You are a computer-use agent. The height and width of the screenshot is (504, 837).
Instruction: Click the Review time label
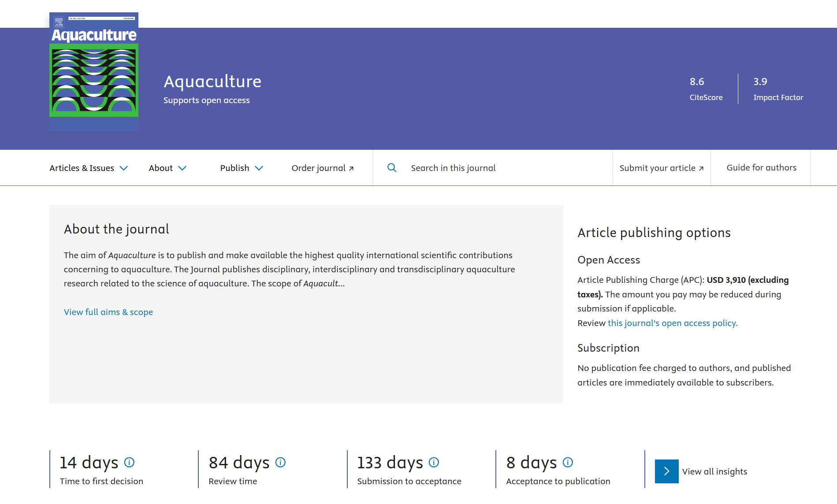click(233, 481)
